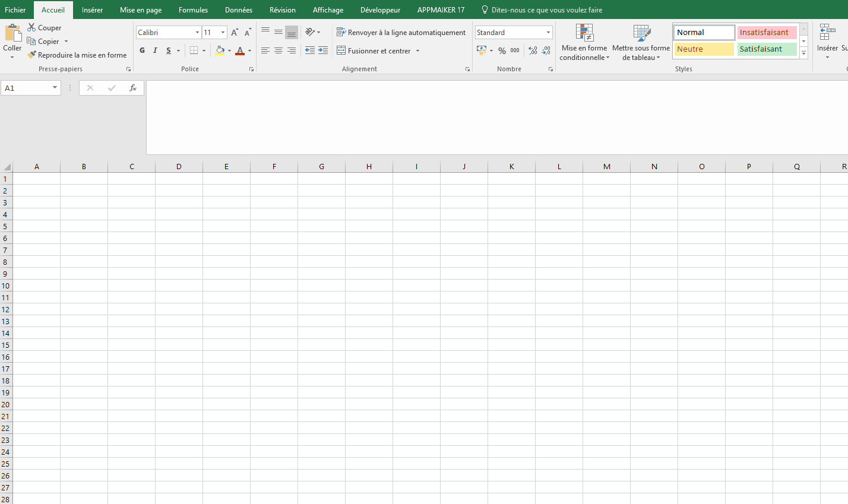Click the Couper scissors icon

click(31, 28)
